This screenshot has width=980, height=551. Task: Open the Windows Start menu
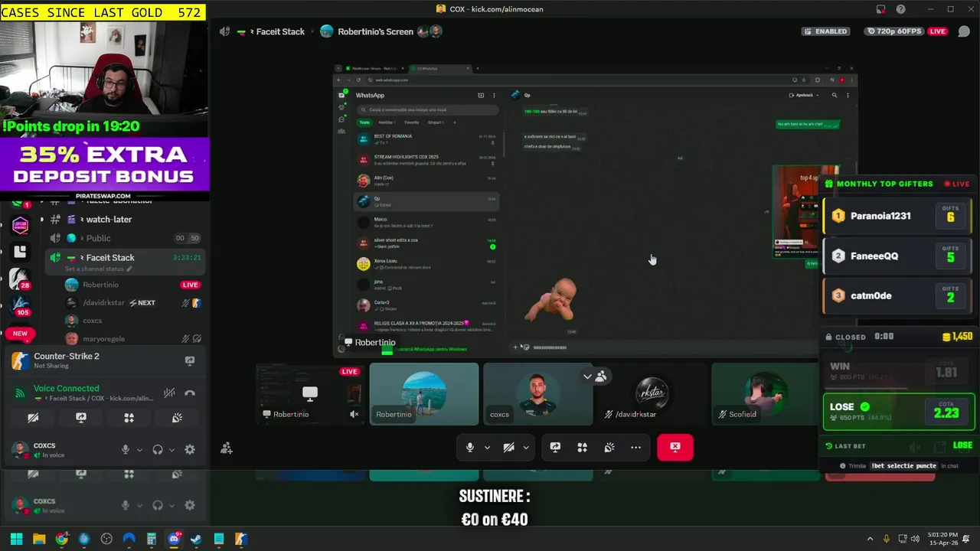[16, 539]
